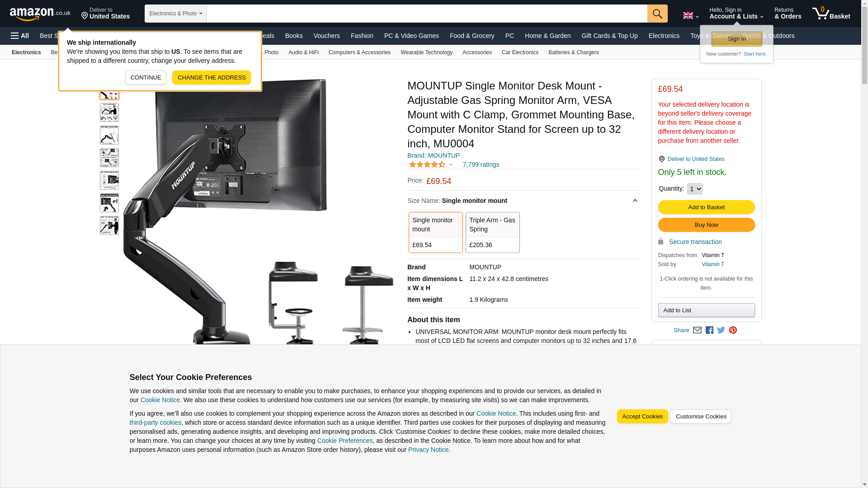Open the Quantity dropdown
Screen dimensions: 868x488
pos(695,189)
